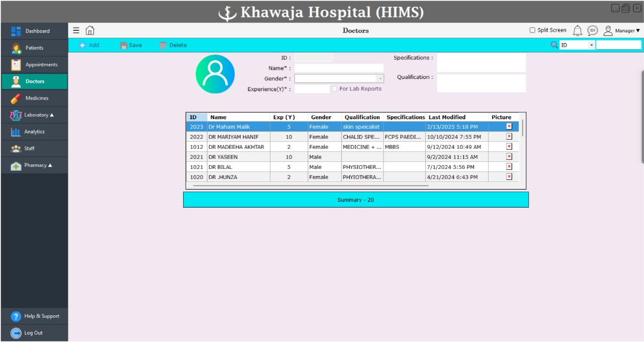644x342 pixels.
Task: Click the page's right-edge scrollbar
Action: [x=642, y=117]
